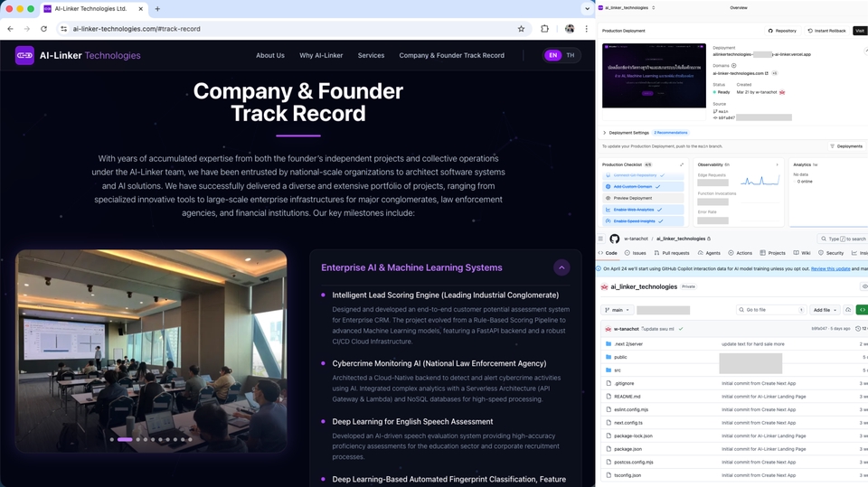Open the Services nav menu item
The image size is (868, 487).
371,55
